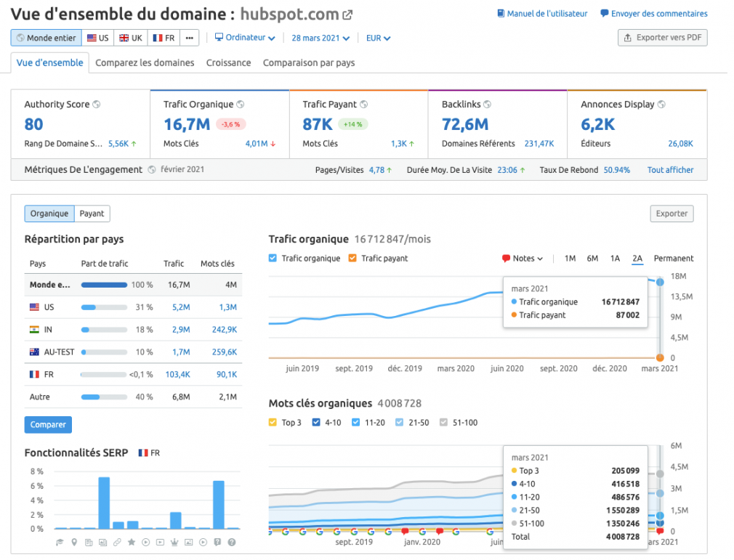This screenshot has width=734, height=560.
Task: Click info icon beside Métriques De L'engagement
Action: click(153, 171)
